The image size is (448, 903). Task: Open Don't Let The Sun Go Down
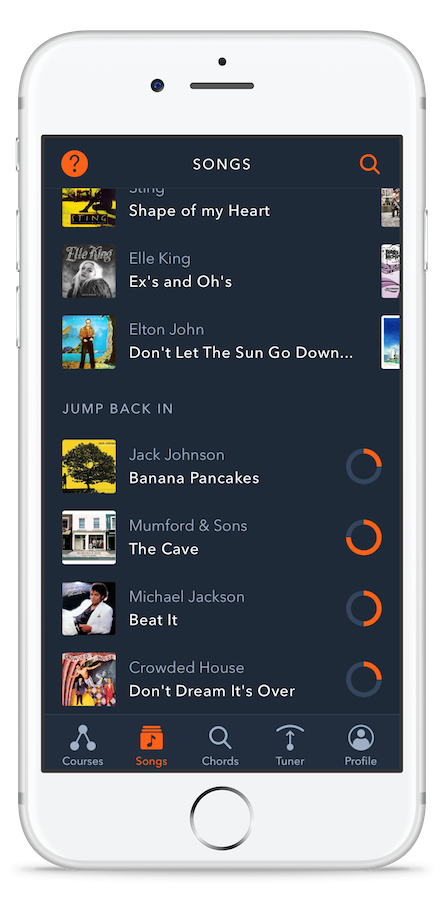point(241,352)
